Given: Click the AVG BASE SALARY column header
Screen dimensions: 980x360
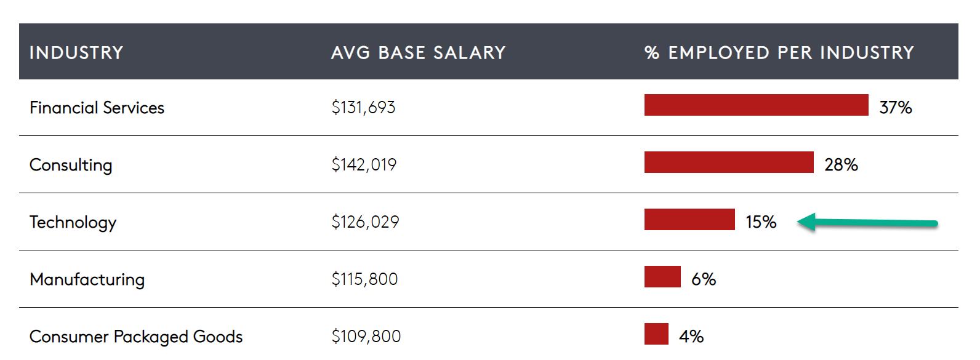Looking at the screenshot, I should (x=418, y=53).
